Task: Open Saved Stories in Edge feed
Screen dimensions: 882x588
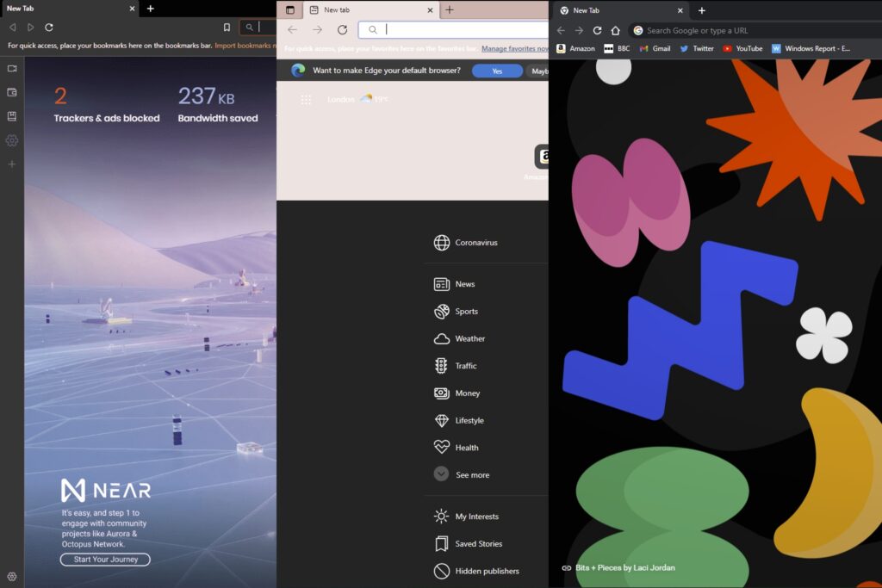Action: pos(468,543)
